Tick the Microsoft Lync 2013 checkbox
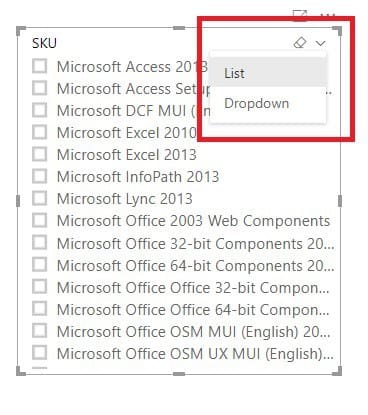This screenshot has height=415, width=368. point(39,198)
